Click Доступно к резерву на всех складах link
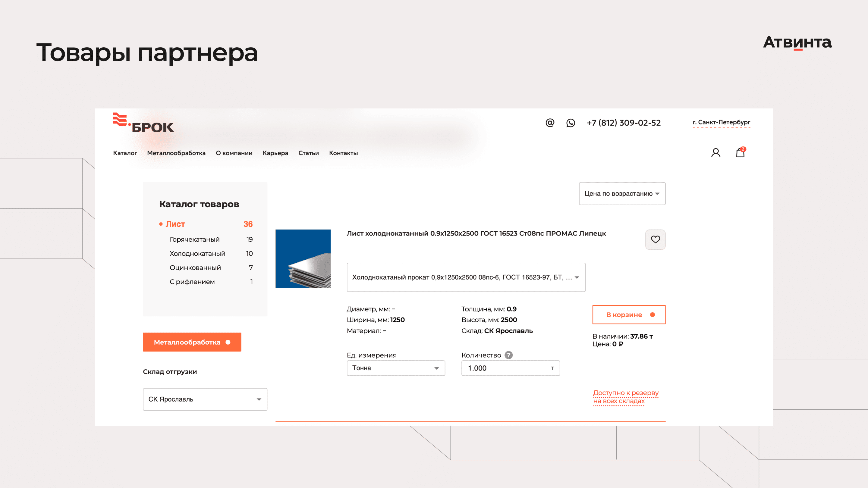Screen dimensions: 868x488 (x=626, y=397)
